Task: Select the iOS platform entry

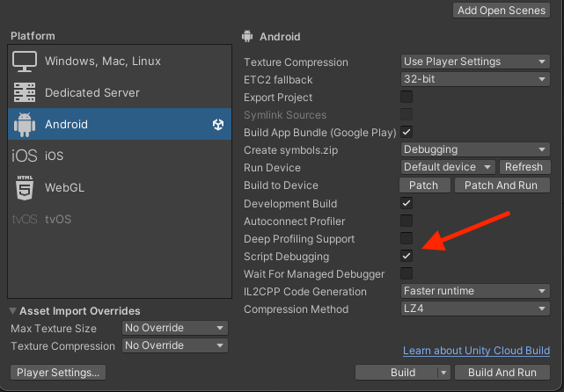Action: tap(120, 156)
